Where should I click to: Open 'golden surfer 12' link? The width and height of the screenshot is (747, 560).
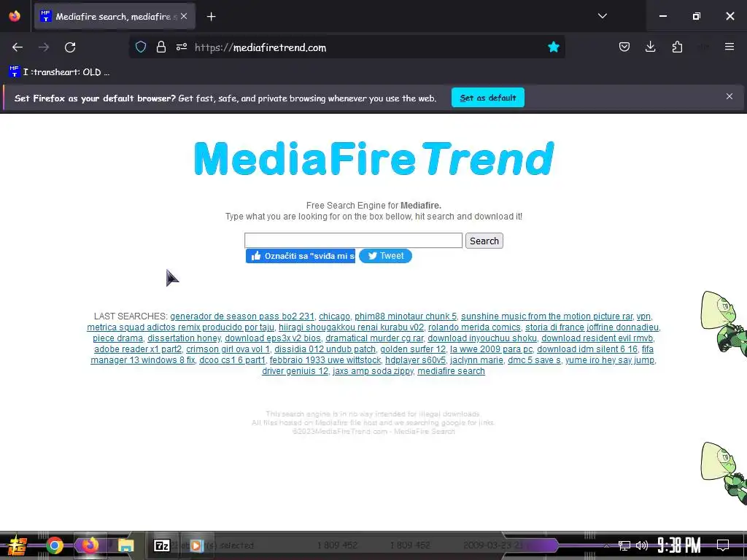click(x=413, y=349)
